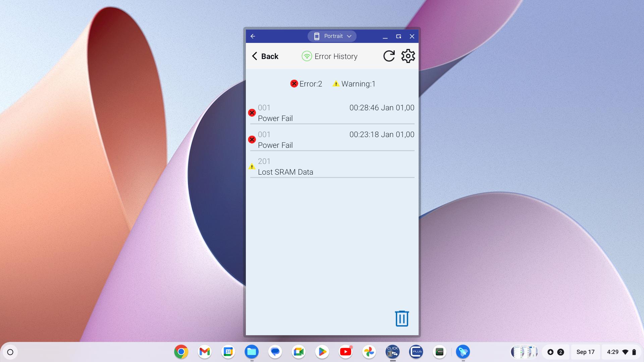Open the PLUS app icon in the shelf
This screenshot has height=362, width=644.
coord(416,352)
